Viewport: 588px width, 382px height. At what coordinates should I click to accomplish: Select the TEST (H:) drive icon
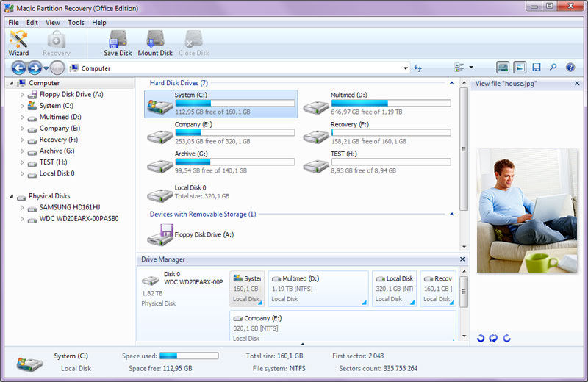point(316,166)
